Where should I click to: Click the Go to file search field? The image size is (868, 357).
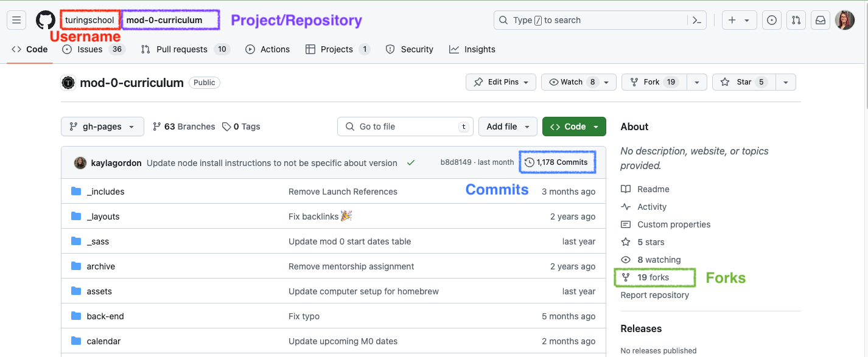pyautogui.click(x=405, y=127)
